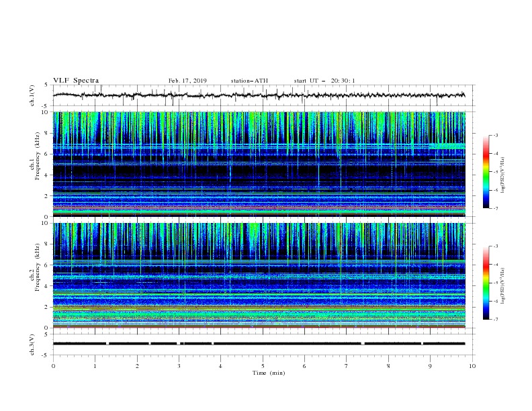Screen dimensions: 532x411
Task: Click the ch.1 "Frequency (kHz)" axis label
Action: [x=38, y=155]
